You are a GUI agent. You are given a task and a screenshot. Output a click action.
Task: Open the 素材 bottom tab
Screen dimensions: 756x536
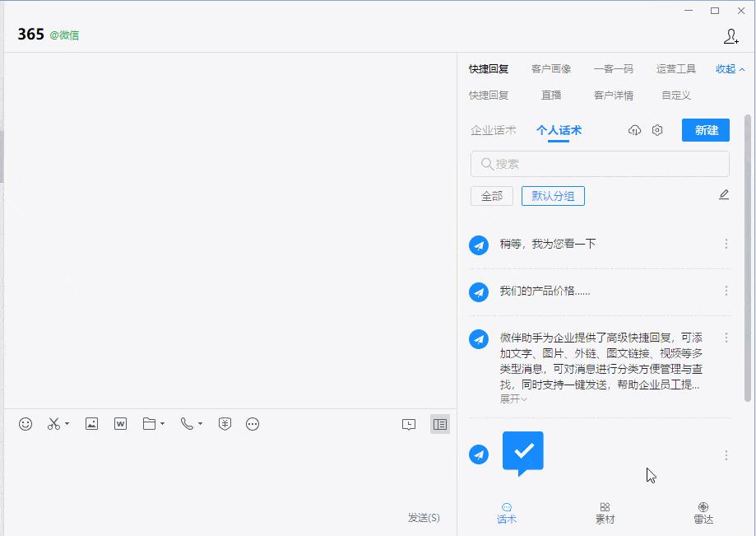[605, 513]
